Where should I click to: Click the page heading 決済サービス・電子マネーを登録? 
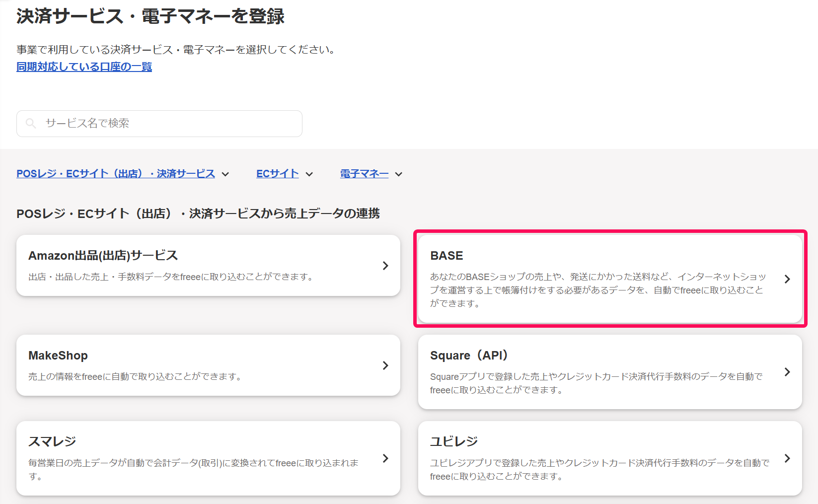[x=150, y=16]
